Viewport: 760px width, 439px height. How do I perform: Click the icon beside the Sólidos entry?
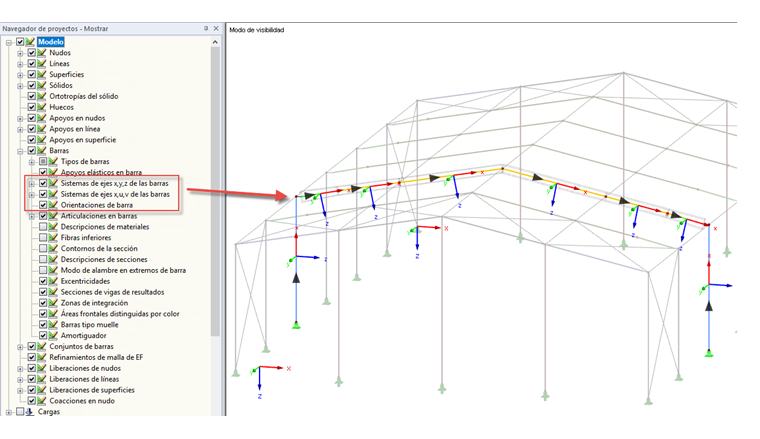tap(42, 85)
